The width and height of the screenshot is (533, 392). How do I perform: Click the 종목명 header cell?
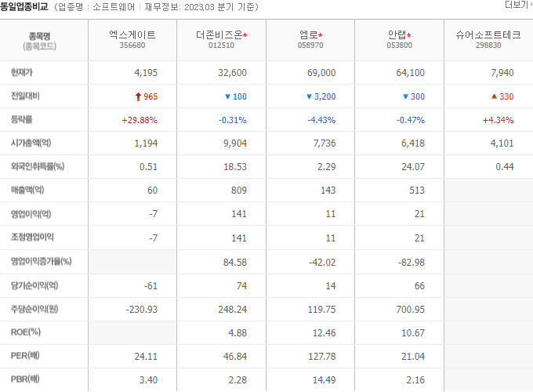44,41
